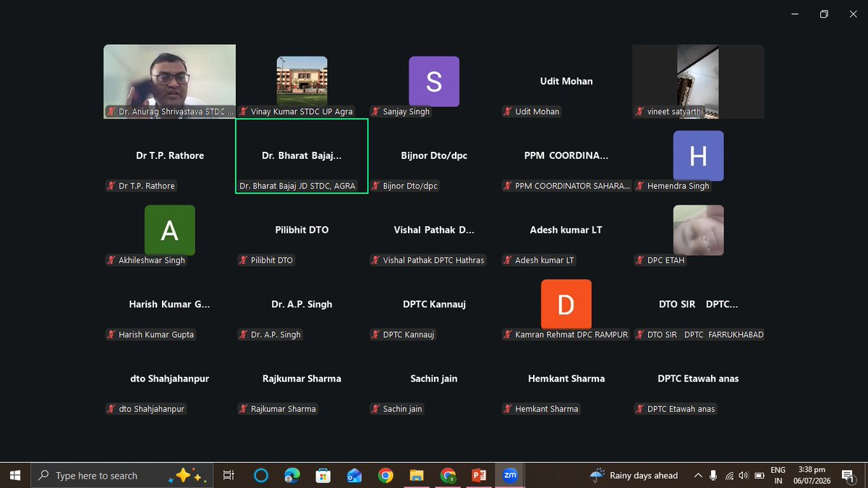868x488 pixels.
Task: Select the highlighted Dr. Bharat Bajaj tile
Action: point(302,156)
